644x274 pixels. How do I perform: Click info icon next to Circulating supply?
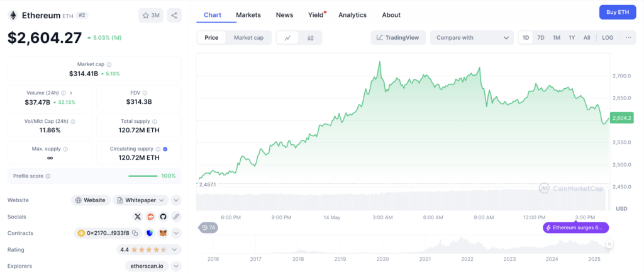click(158, 149)
